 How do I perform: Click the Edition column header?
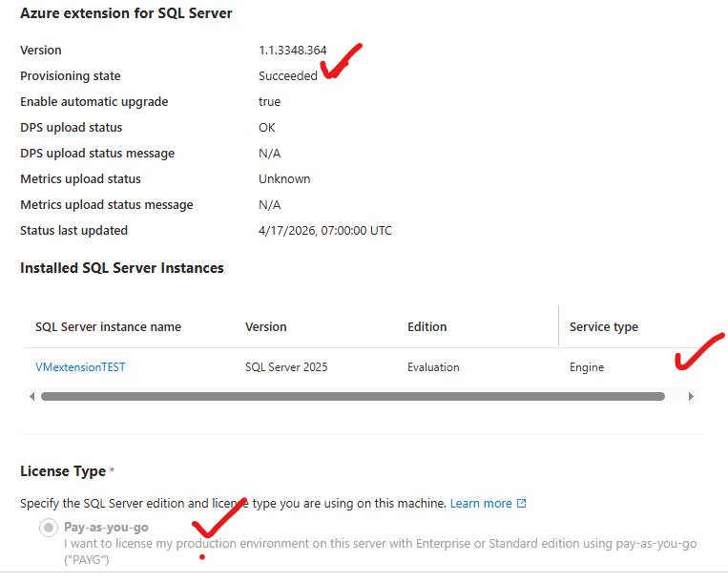tap(427, 327)
